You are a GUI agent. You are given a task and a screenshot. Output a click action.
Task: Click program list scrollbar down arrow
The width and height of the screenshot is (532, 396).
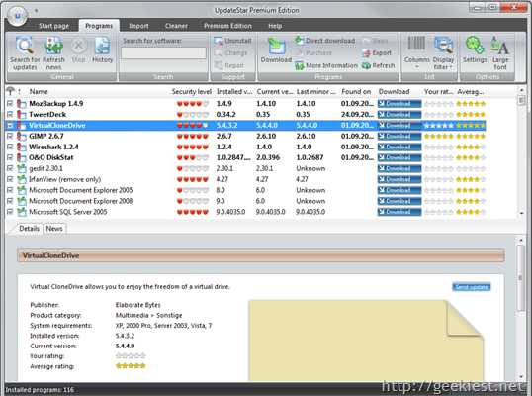pos(521,213)
